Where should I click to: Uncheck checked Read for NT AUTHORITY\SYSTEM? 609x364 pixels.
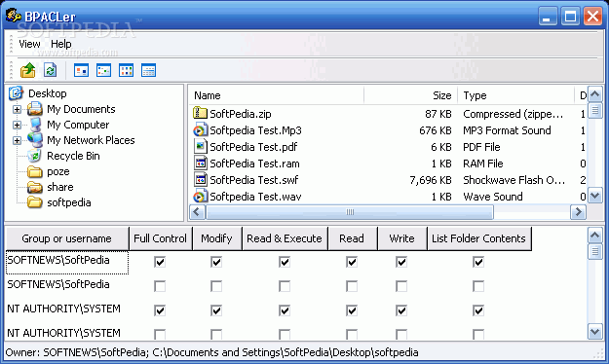[x=352, y=310]
